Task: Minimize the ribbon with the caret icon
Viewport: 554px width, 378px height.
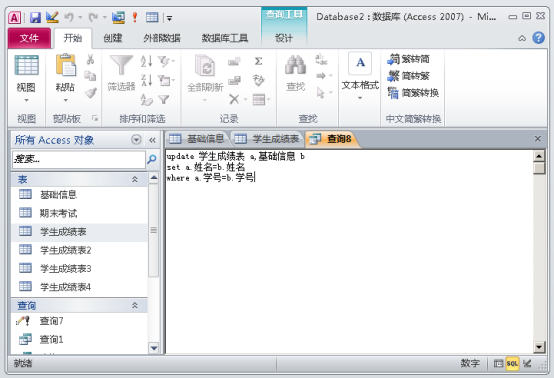Action: [522, 38]
